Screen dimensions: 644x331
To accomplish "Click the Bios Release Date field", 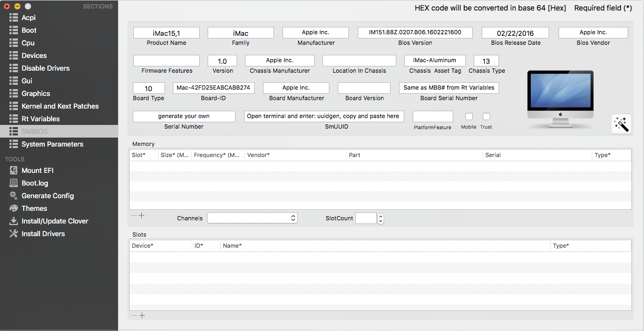I will (x=515, y=33).
